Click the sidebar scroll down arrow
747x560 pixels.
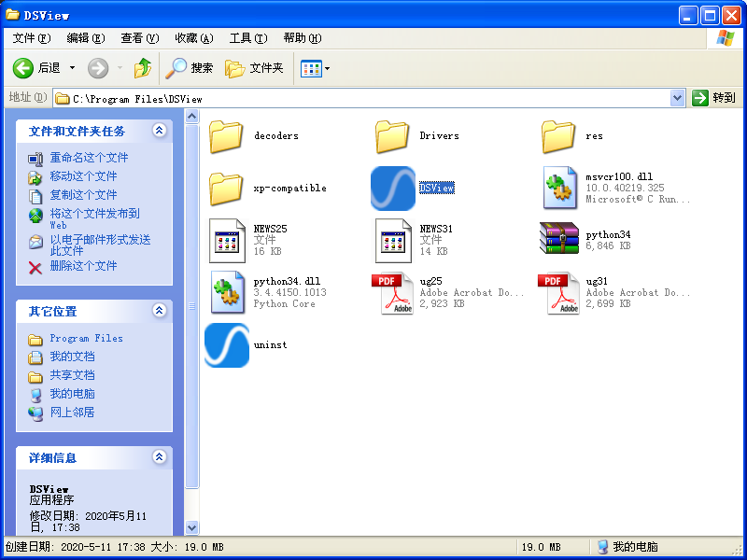[191, 527]
